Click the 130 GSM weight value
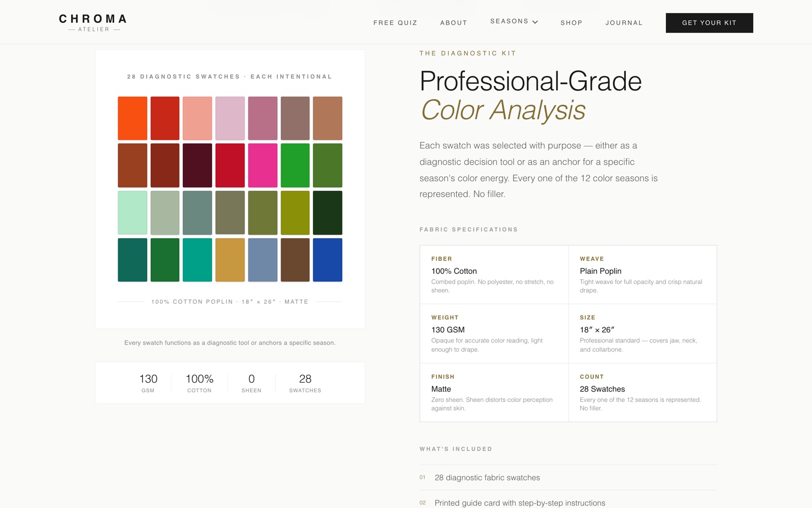The image size is (812, 508). click(448, 330)
